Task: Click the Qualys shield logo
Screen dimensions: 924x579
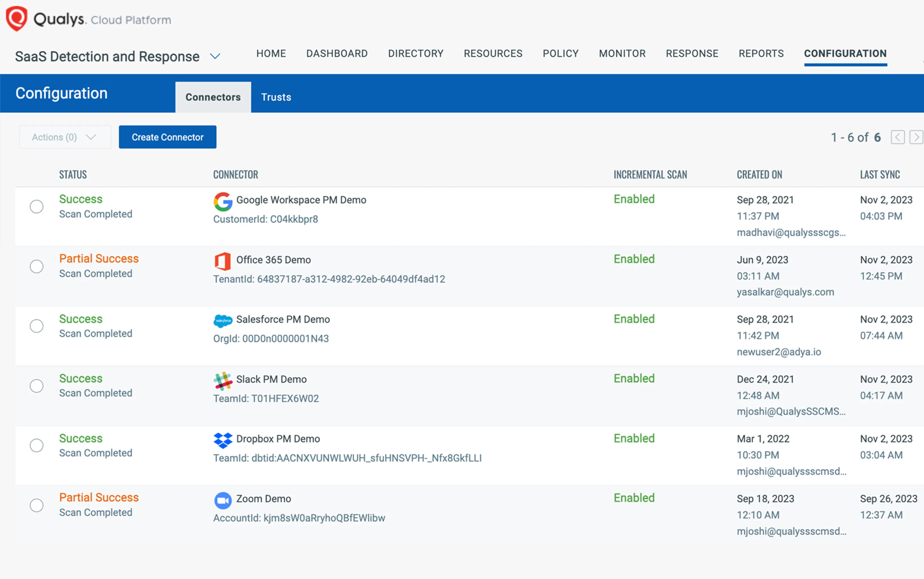Action: 16,18
